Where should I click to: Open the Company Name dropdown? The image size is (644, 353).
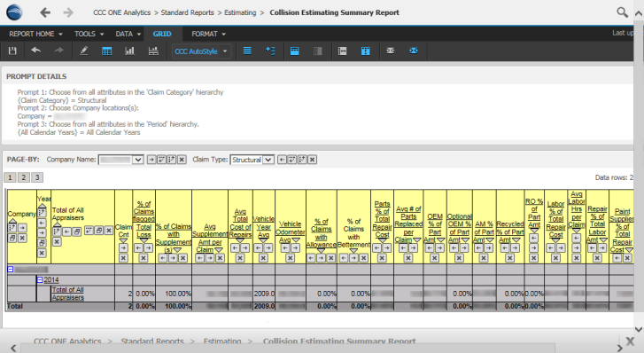120,160
